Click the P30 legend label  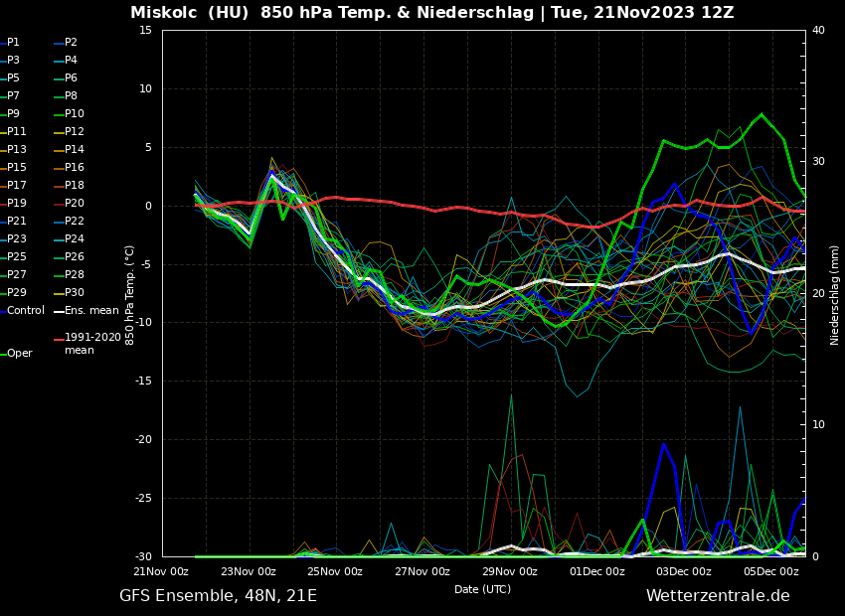(74, 293)
